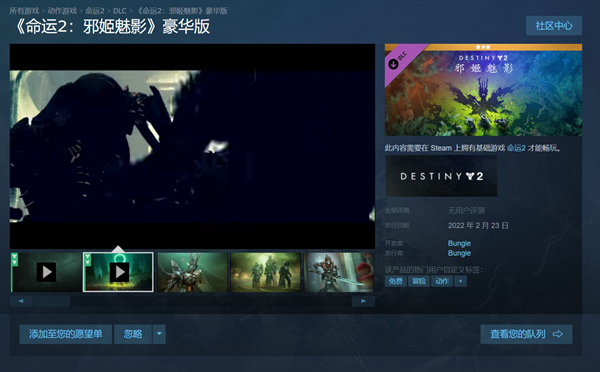Open the Bungle developer link
This screenshot has width=600, height=372.
coord(459,243)
